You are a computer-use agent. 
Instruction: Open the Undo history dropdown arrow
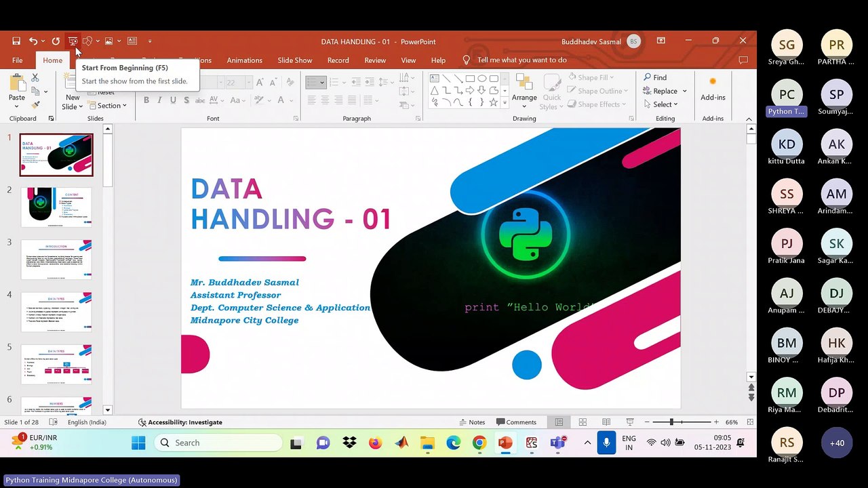pyautogui.click(x=43, y=41)
